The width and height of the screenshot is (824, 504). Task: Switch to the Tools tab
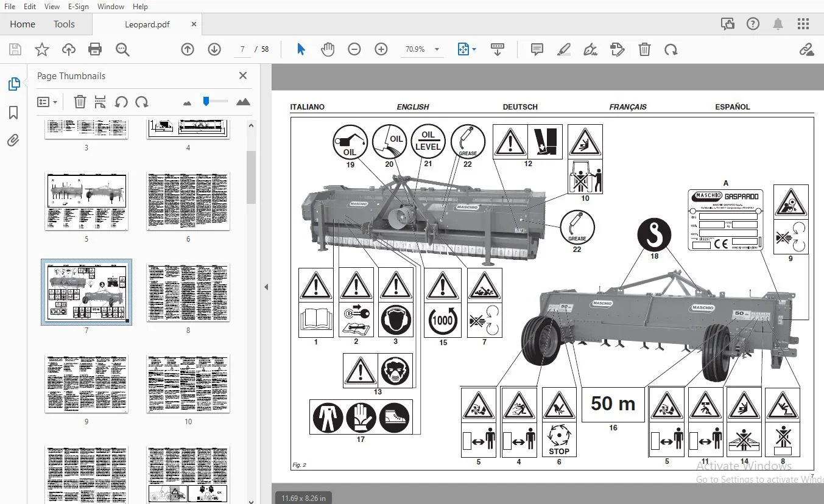[x=64, y=24]
